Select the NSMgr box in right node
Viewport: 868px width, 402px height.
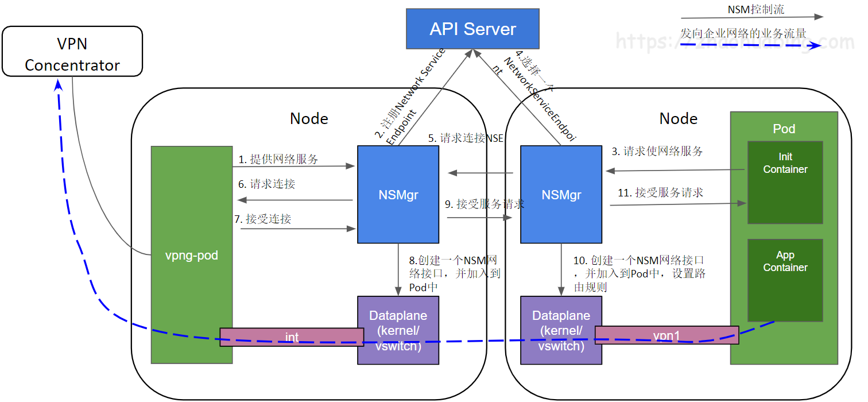[x=561, y=195]
